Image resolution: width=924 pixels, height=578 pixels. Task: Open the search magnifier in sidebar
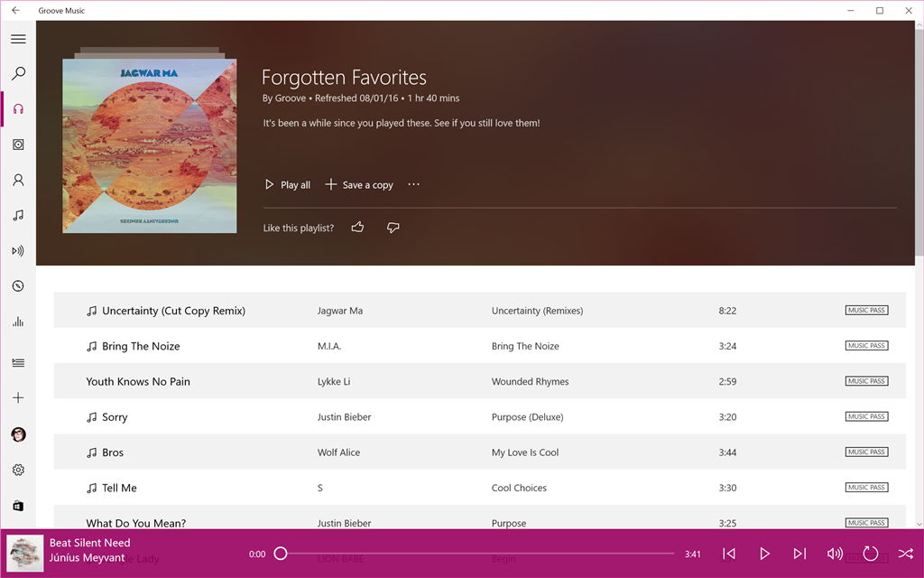pyautogui.click(x=18, y=74)
